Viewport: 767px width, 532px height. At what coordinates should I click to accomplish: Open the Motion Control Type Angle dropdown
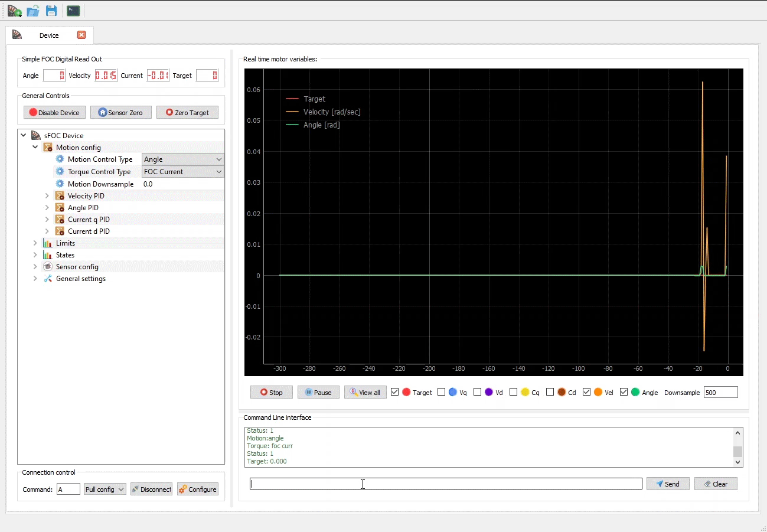point(183,159)
